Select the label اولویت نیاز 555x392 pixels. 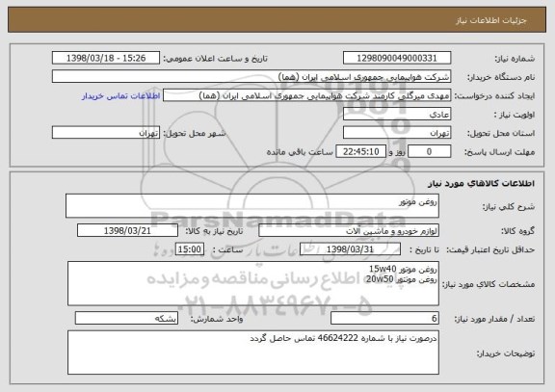click(515, 115)
